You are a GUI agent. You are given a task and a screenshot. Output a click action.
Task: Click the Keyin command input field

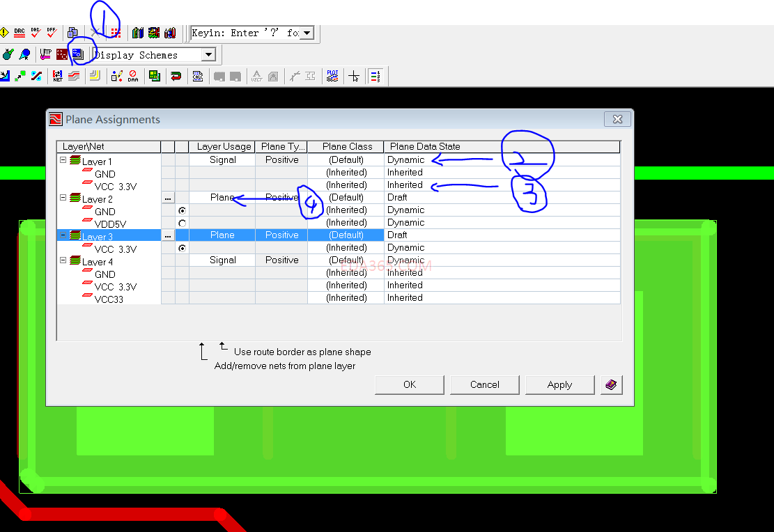245,33
